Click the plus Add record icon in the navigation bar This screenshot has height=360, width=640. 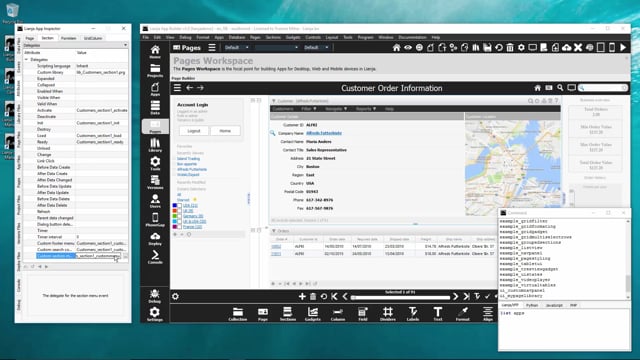pos(302,297)
